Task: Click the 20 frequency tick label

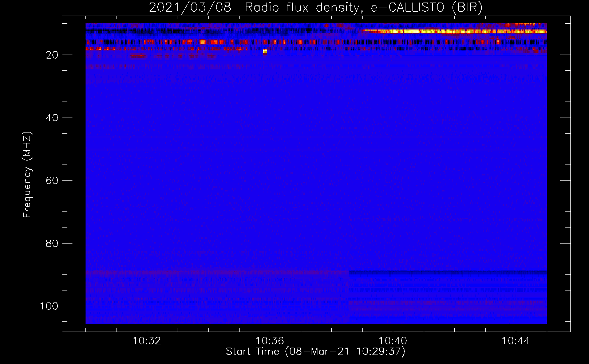Action: click(x=52, y=55)
